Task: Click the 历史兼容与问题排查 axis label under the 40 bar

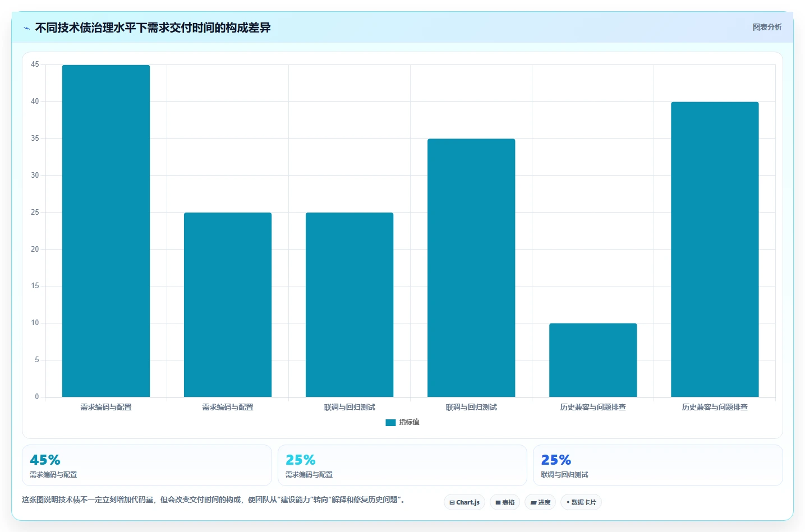Action: pos(715,407)
